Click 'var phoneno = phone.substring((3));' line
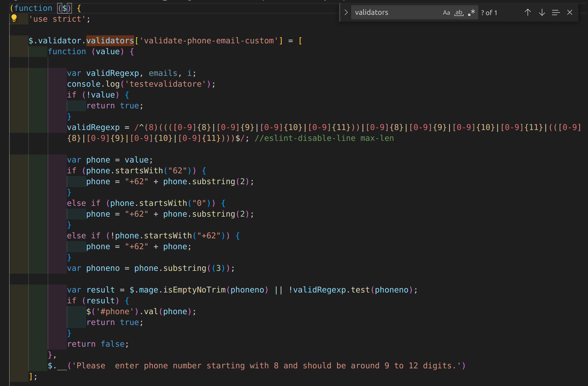This screenshot has height=386, width=588. [x=151, y=268]
